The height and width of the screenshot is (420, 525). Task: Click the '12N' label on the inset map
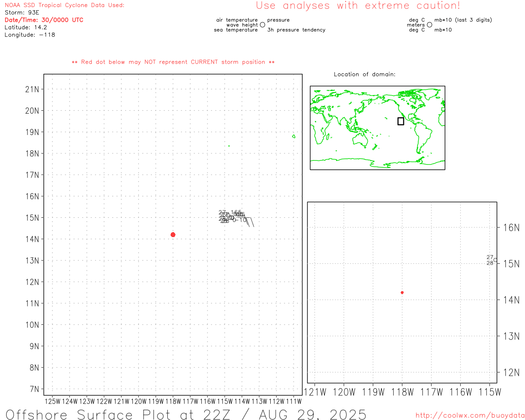pos(511,372)
